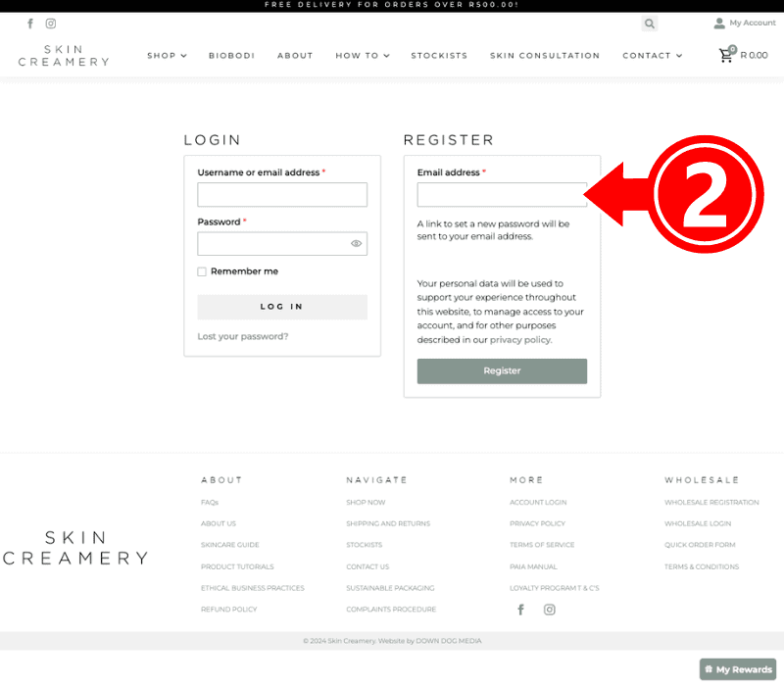Open the Lost your password link
This screenshot has width=784, height=686.
coord(242,336)
